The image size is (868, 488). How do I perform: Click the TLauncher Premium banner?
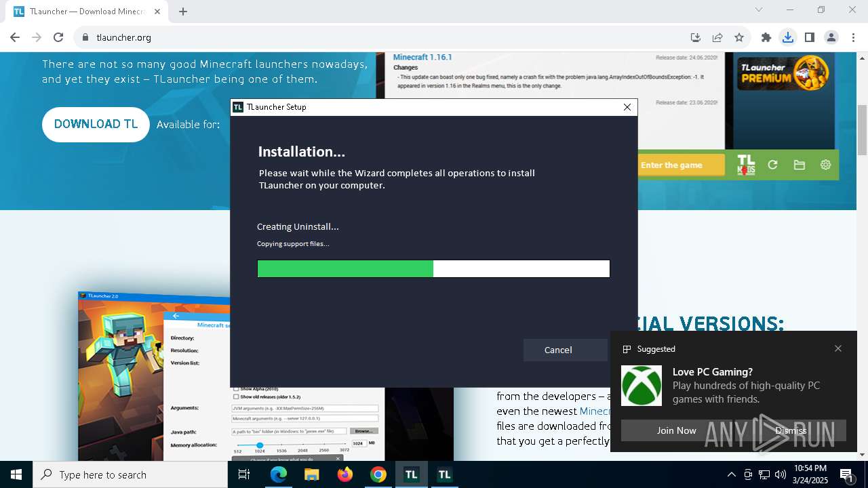(x=785, y=73)
